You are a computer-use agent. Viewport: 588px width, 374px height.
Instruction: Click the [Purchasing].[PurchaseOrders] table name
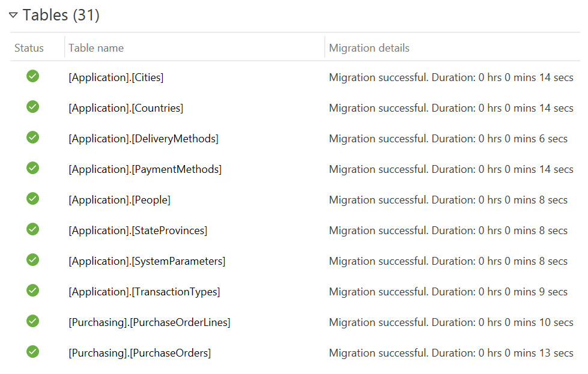click(139, 353)
